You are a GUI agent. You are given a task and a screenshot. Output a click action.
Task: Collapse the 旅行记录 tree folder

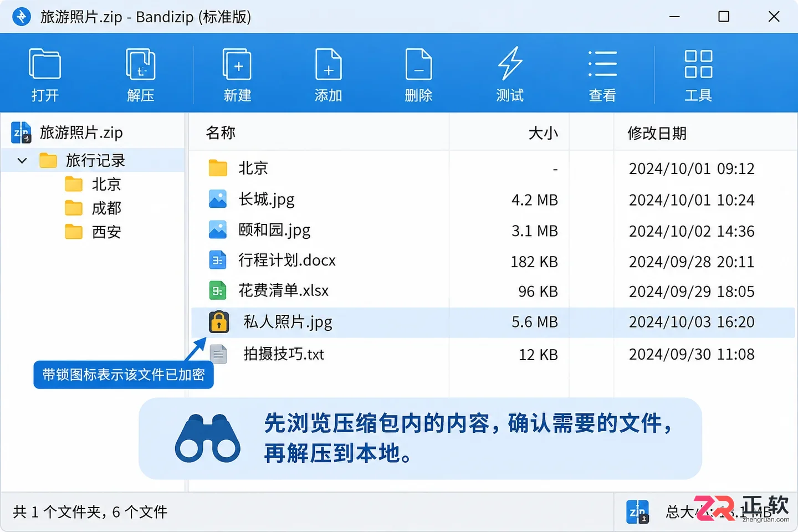(x=22, y=161)
